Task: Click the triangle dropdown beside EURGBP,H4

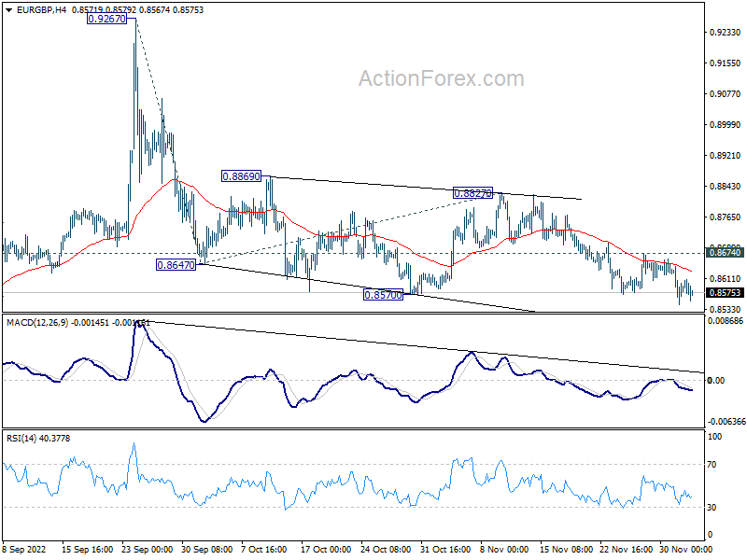Action: click(x=8, y=10)
